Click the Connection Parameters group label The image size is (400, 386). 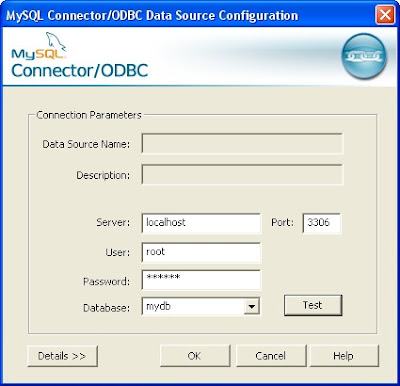tap(89, 115)
